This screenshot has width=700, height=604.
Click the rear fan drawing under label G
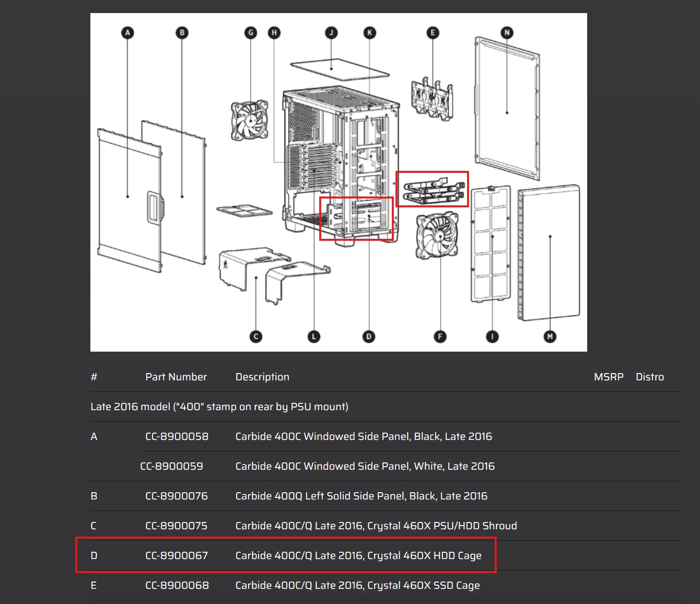[x=250, y=121]
